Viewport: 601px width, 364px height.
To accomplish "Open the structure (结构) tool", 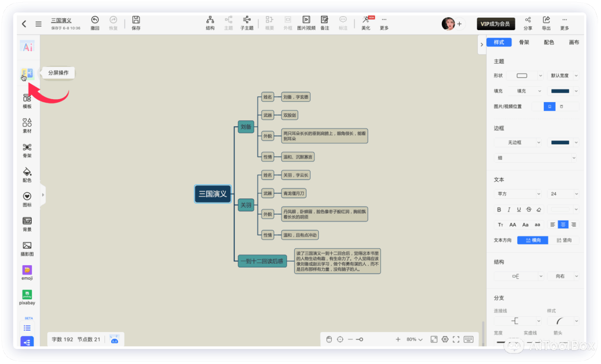I will pyautogui.click(x=210, y=20).
